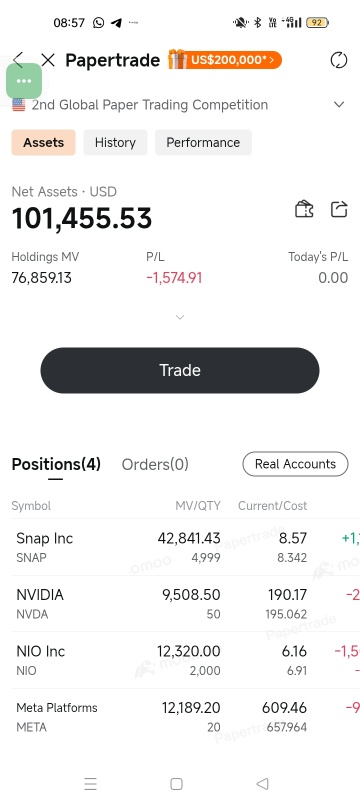Viewport: 360px width, 806px height.
Task: Open the green floating three-dots bubble
Action: pos(24,81)
